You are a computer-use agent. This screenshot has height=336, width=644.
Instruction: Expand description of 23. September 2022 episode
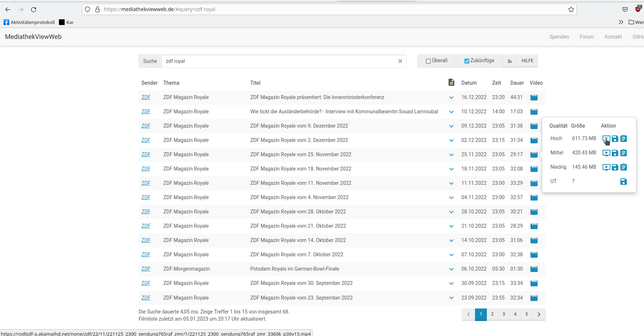tap(451, 298)
